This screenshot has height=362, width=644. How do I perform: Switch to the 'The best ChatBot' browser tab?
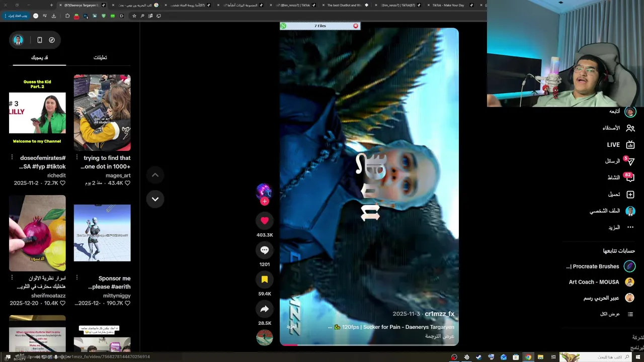pos(347,5)
